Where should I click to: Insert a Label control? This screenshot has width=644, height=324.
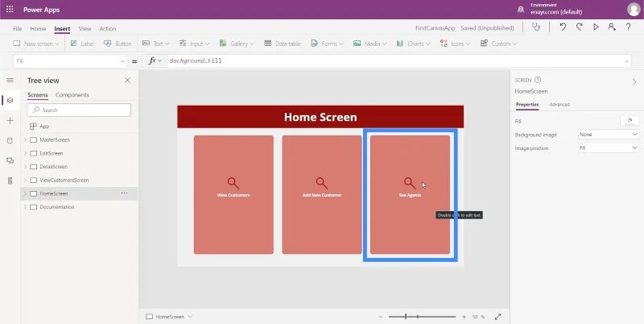(82, 44)
